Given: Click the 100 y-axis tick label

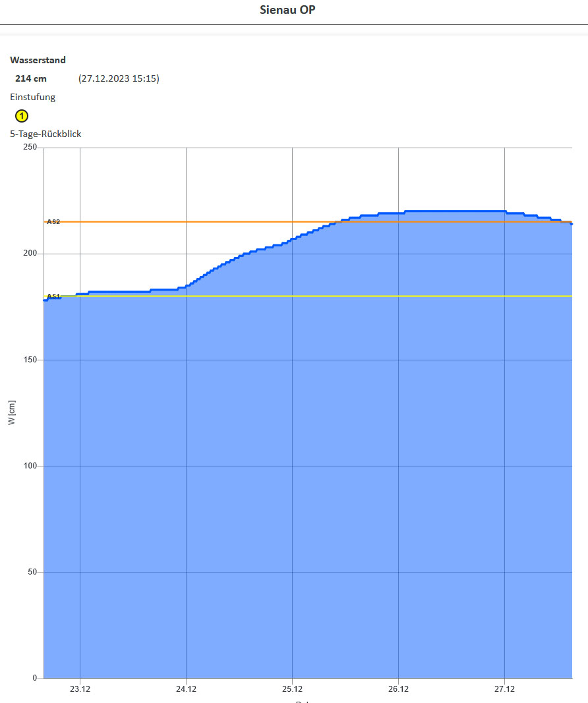Looking at the screenshot, I should [30, 466].
